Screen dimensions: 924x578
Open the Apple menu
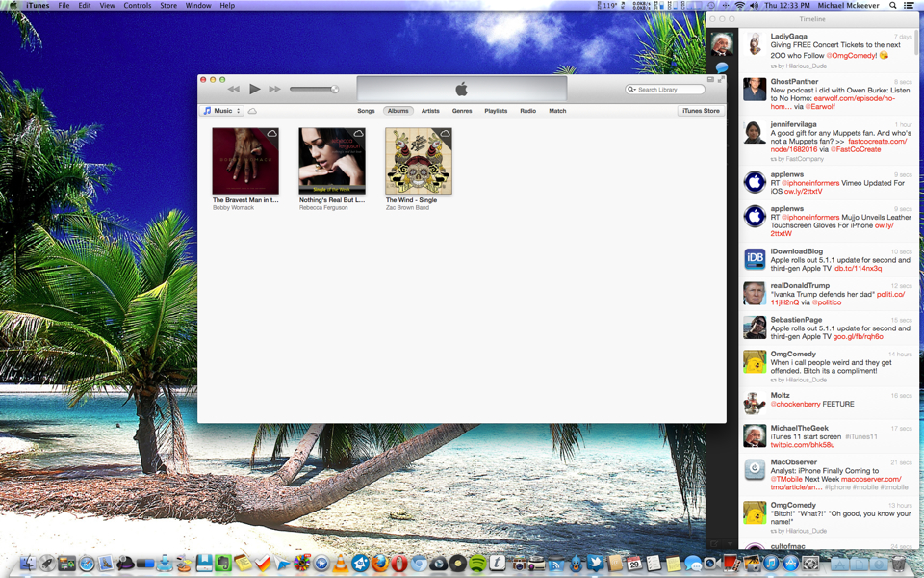[13, 6]
